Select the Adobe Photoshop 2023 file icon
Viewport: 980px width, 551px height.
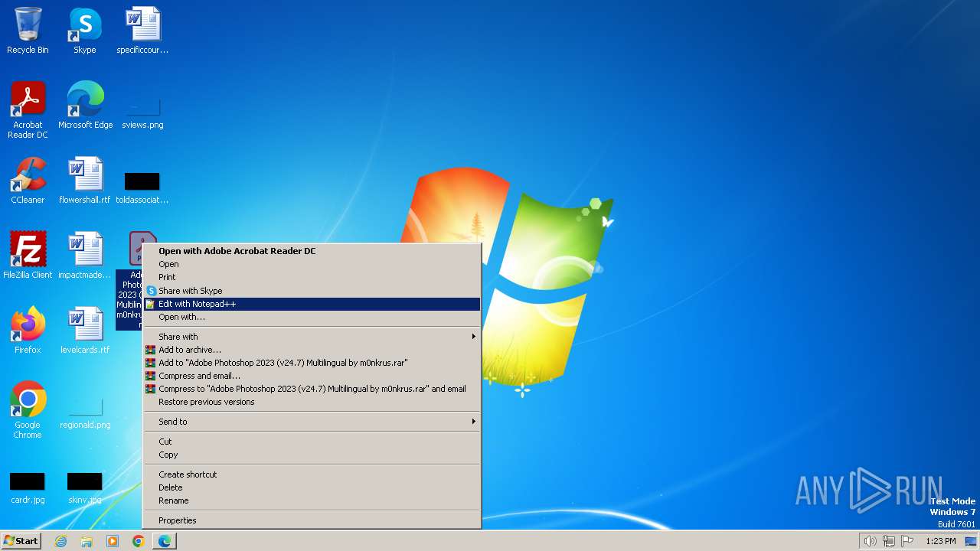tap(129, 280)
